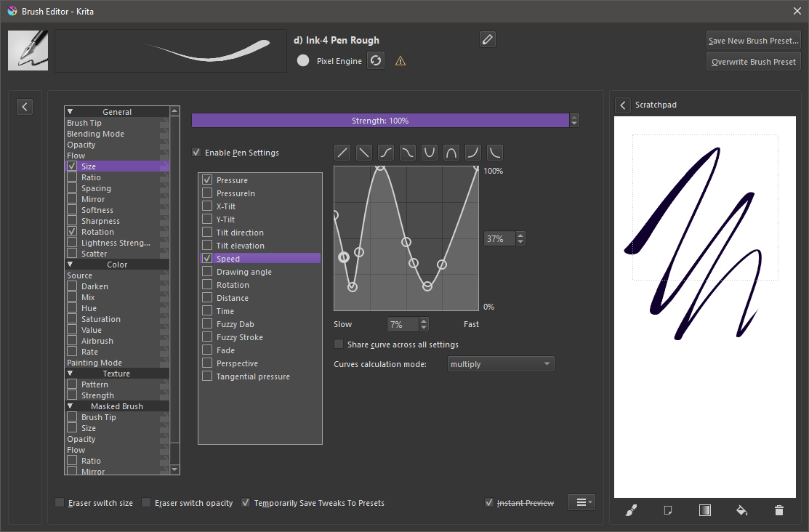The height and width of the screenshot is (532, 809).
Task: Fill scratchpad area with gradient
Action: 705,511
